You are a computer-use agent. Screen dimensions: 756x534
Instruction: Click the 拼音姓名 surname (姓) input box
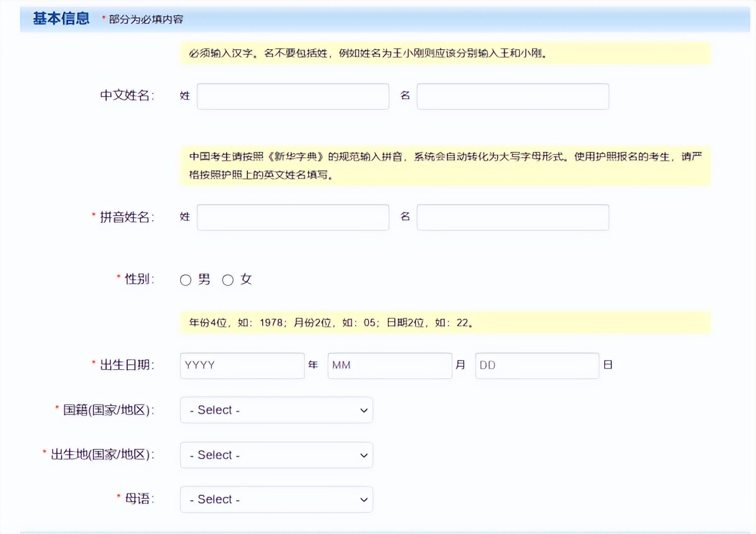(293, 217)
